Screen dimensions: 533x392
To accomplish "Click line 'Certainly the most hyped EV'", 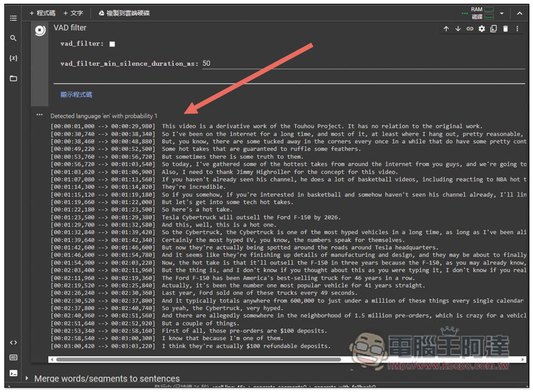I will [x=284, y=240].
